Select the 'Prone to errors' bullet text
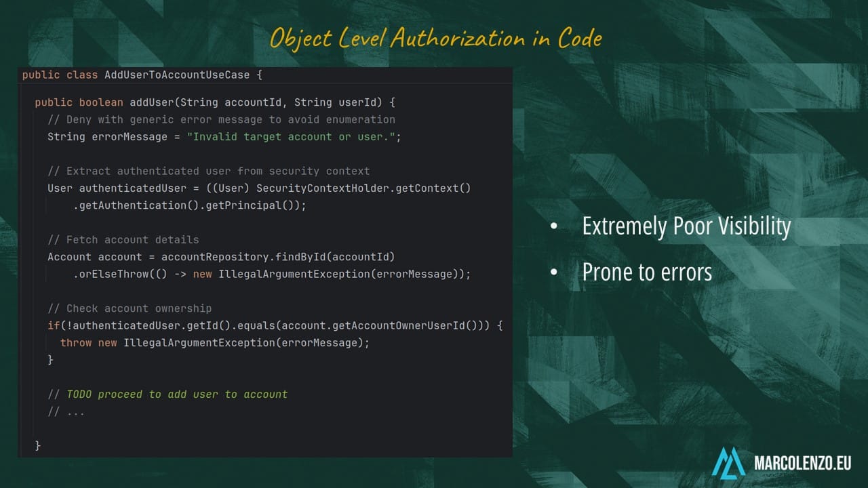 [647, 272]
